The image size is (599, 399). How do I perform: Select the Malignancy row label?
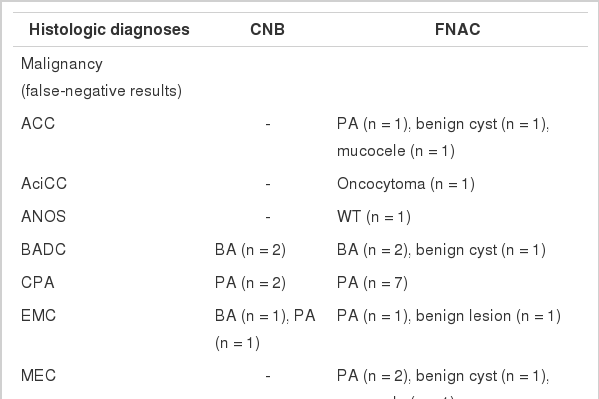coord(62,64)
